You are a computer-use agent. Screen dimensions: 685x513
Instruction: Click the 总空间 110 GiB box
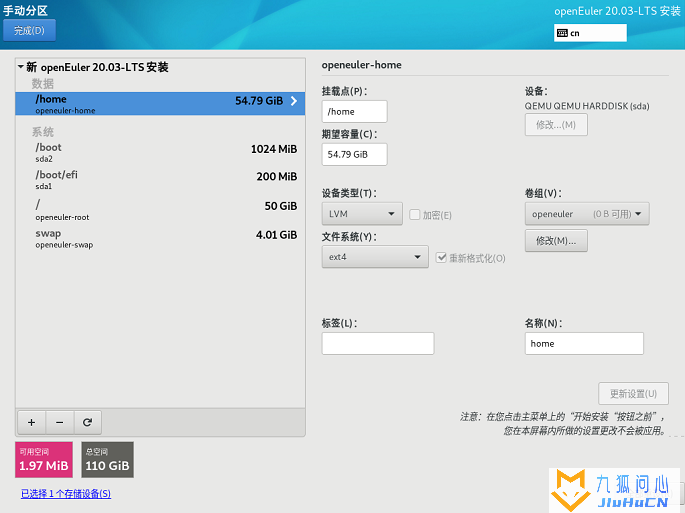coord(107,460)
